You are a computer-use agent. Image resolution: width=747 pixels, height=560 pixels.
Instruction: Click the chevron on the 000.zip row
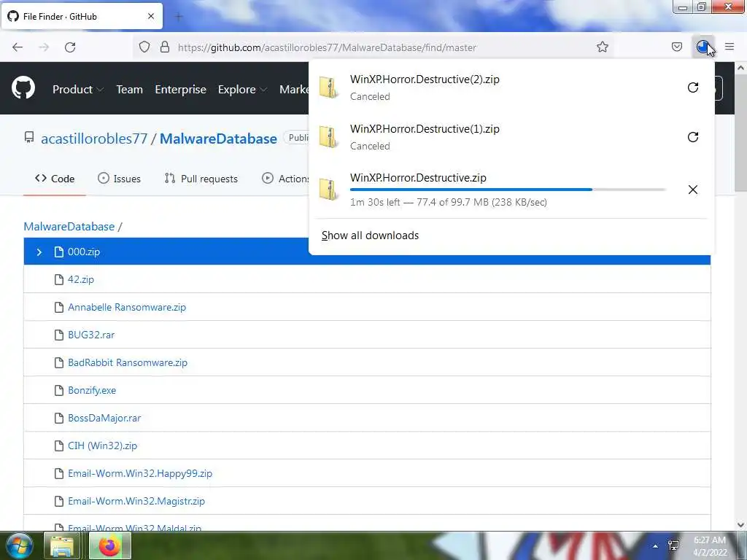click(x=39, y=252)
